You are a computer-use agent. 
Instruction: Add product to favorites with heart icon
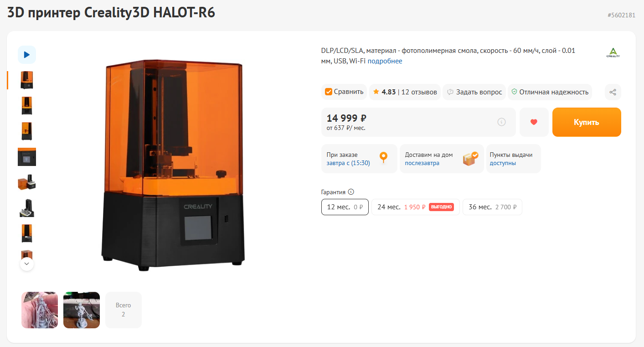(534, 122)
